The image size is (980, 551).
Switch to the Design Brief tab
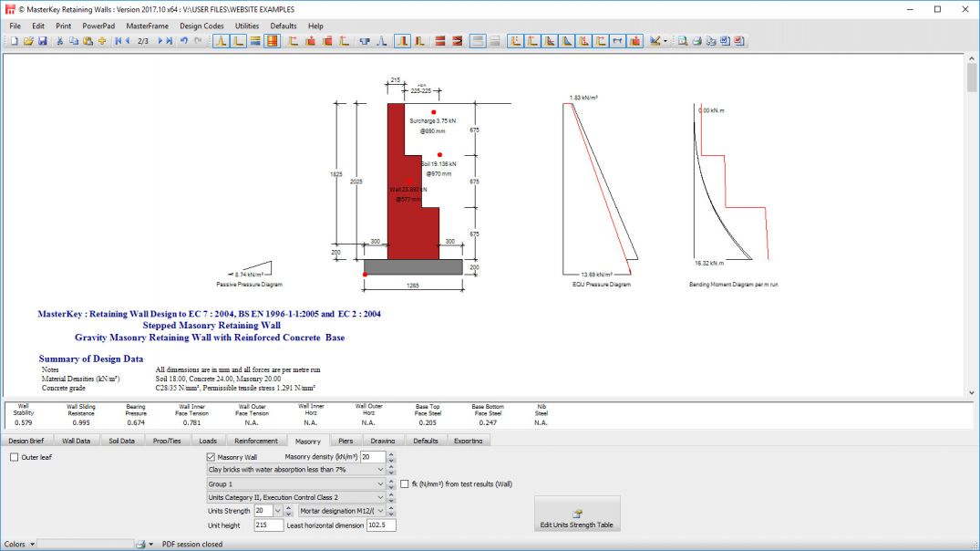coord(26,441)
